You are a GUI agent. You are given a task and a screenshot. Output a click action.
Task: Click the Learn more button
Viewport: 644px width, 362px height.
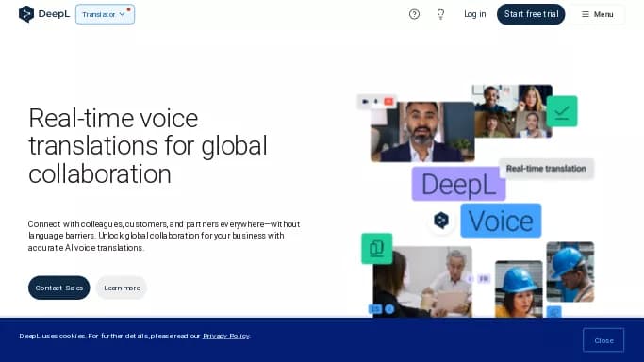(x=122, y=288)
